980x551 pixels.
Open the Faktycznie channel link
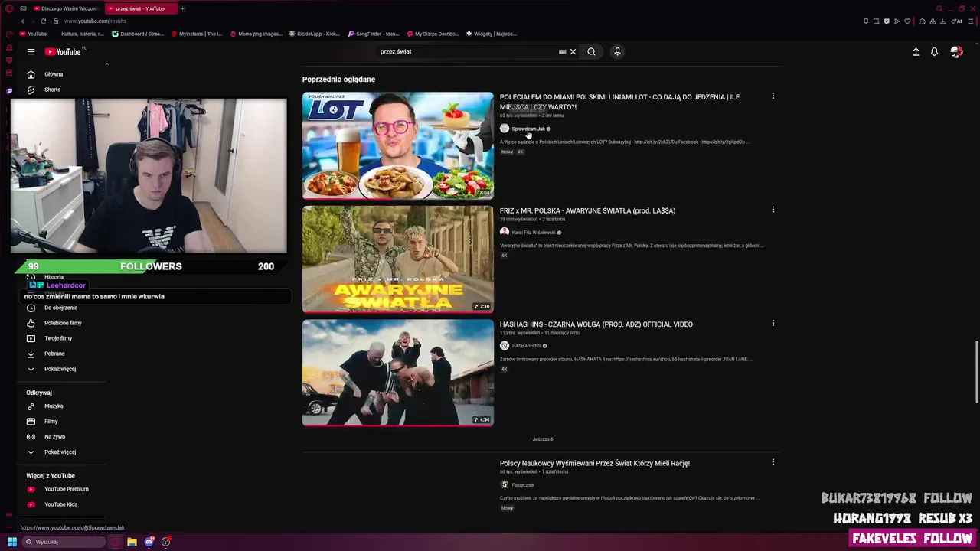(x=523, y=485)
